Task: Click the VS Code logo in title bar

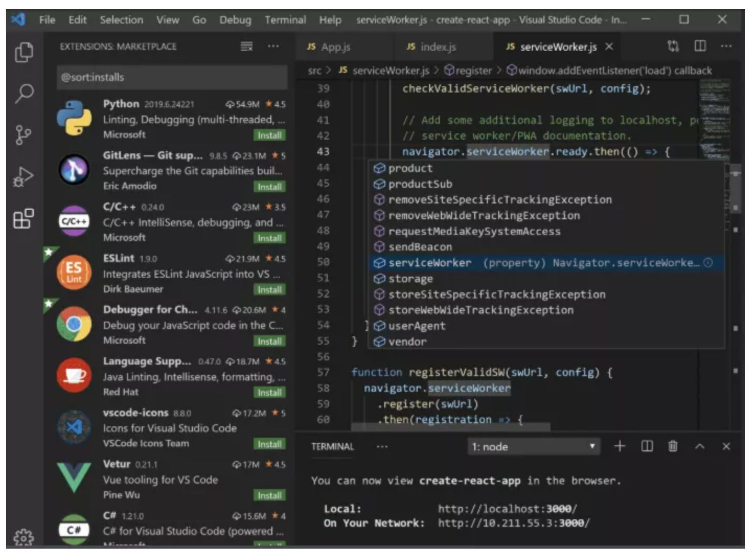Action: (x=18, y=20)
